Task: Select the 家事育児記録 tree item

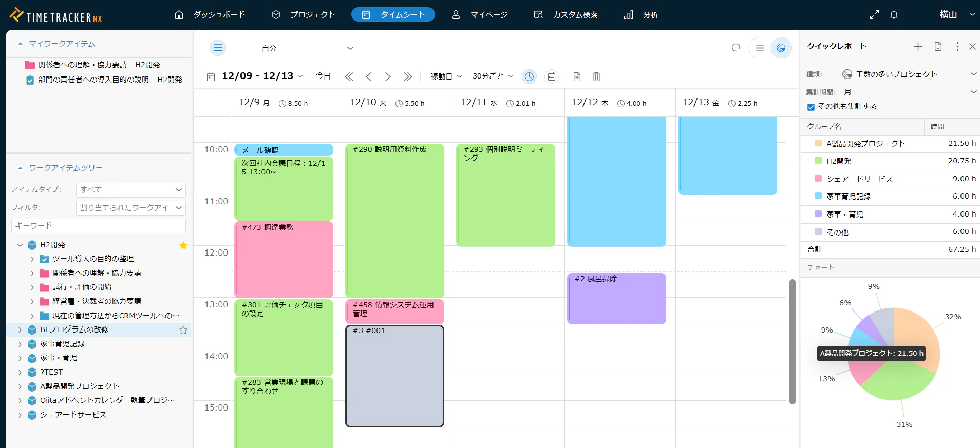Action: [62, 344]
